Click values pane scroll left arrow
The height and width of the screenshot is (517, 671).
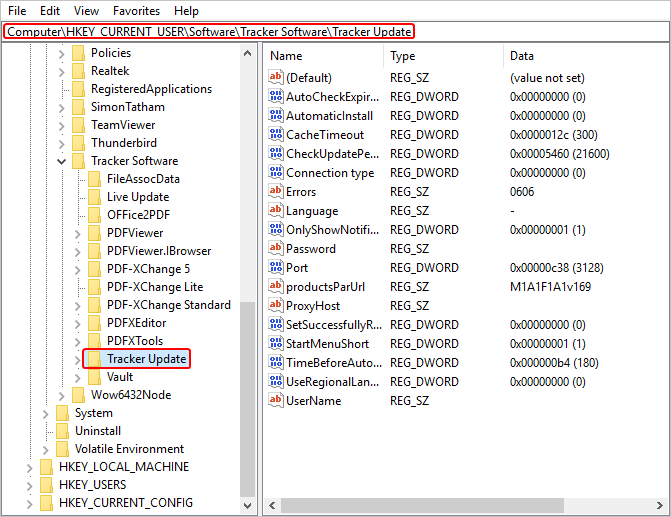pos(272,505)
